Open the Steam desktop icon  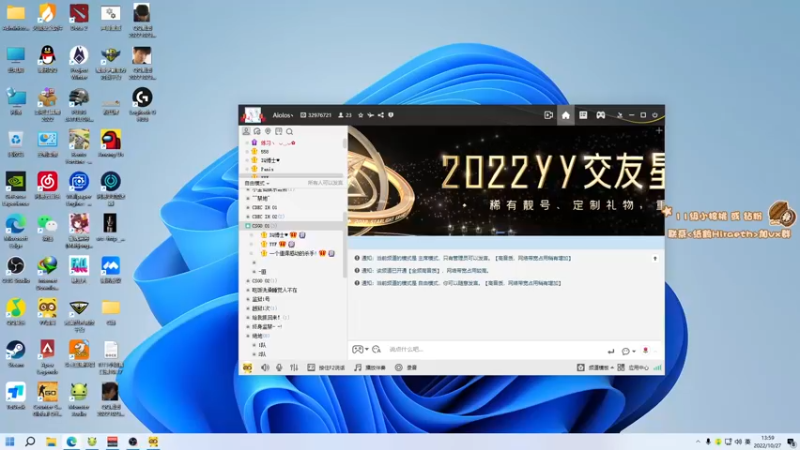pos(15,353)
